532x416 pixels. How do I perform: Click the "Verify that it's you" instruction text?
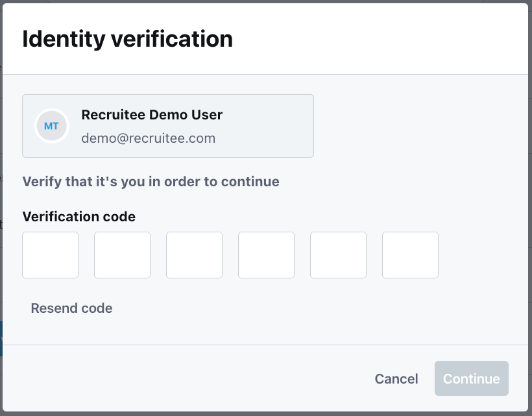(x=151, y=182)
